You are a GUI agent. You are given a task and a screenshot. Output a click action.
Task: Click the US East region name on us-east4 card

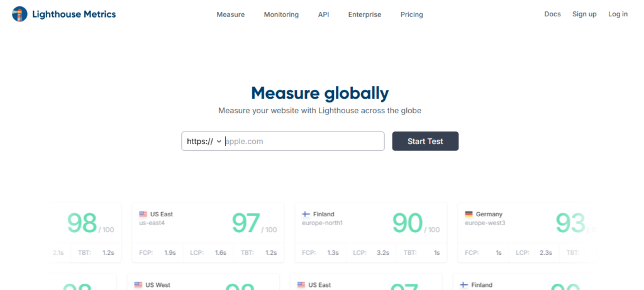(162, 214)
